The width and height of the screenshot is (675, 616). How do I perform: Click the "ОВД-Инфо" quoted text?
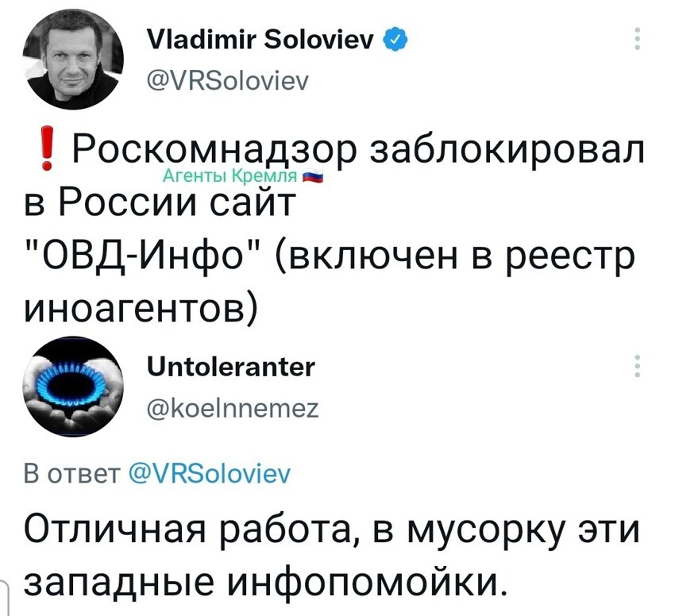pyautogui.click(x=143, y=256)
